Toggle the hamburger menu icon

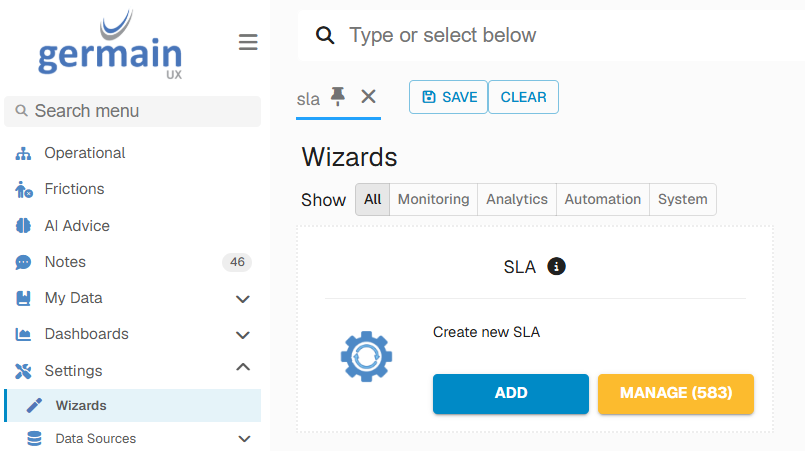(248, 42)
